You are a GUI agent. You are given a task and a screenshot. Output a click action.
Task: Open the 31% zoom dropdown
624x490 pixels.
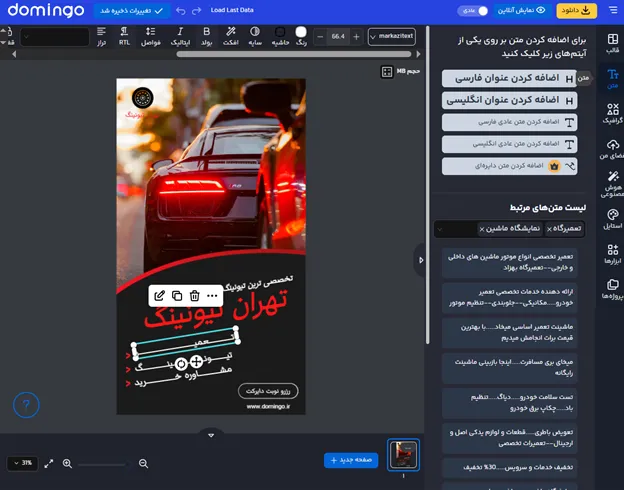(x=22, y=463)
